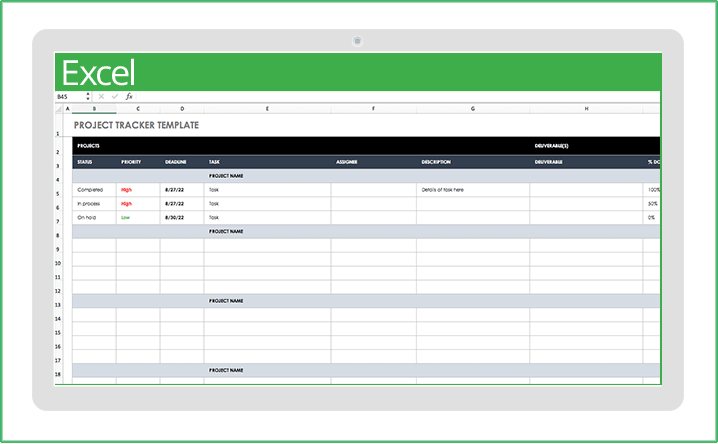Image resolution: width=718 pixels, height=444 pixels.
Task: Click the Project Tracker Template title cell
Action: (x=137, y=126)
